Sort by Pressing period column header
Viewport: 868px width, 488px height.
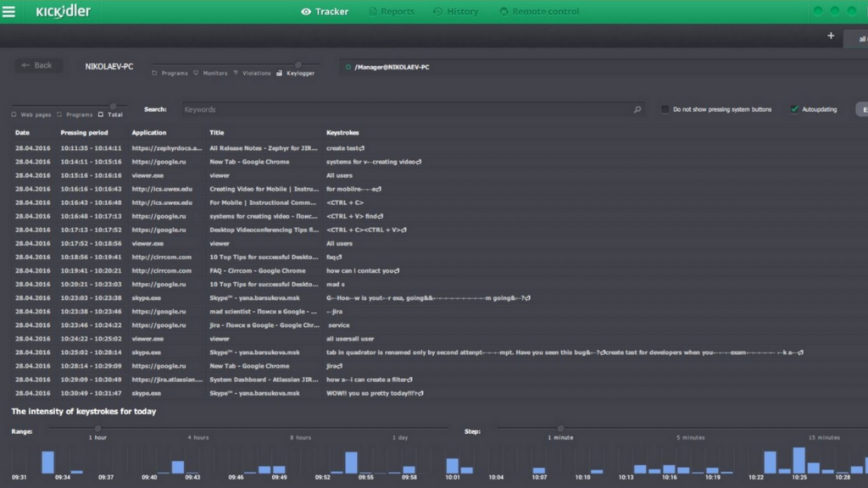[x=84, y=133]
